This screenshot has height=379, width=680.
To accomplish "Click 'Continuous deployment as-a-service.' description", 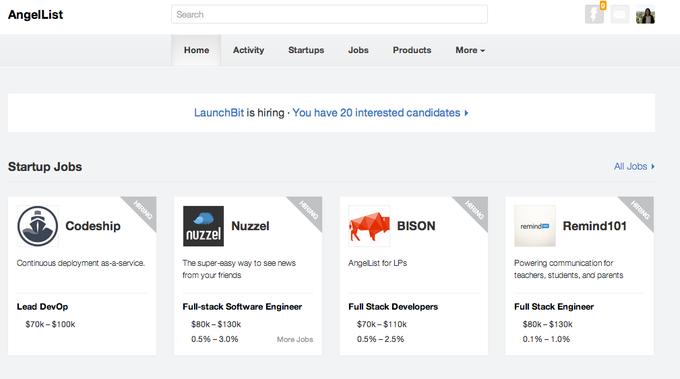I will click(81, 263).
